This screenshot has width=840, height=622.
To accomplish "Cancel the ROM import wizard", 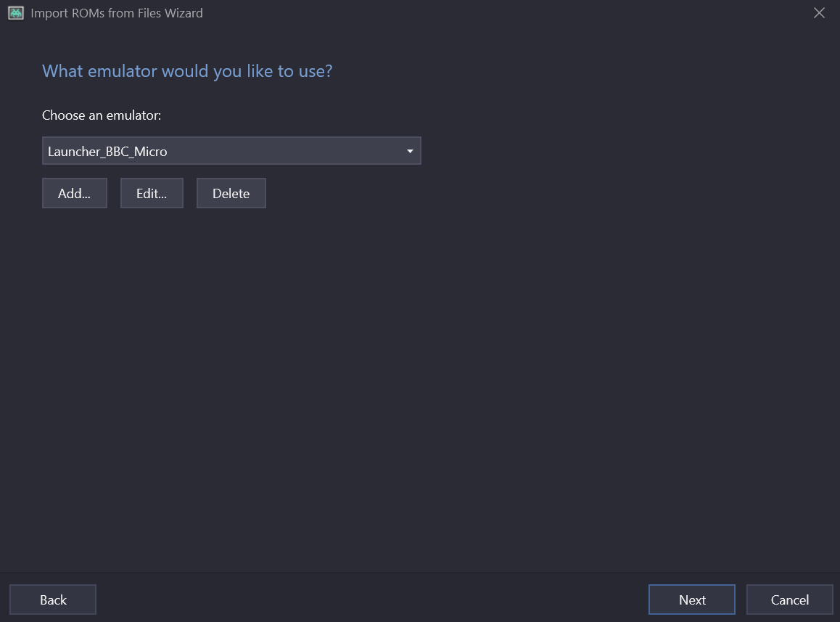I will coord(789,600).
